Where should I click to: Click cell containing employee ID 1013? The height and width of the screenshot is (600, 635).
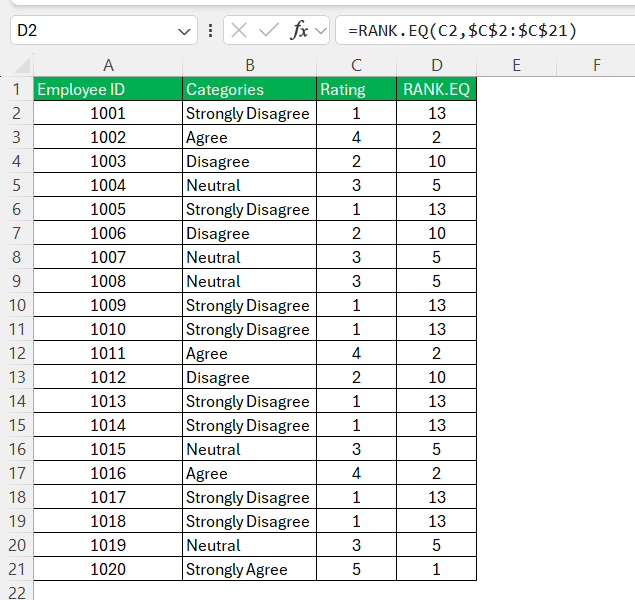click(x=108, y=401)
